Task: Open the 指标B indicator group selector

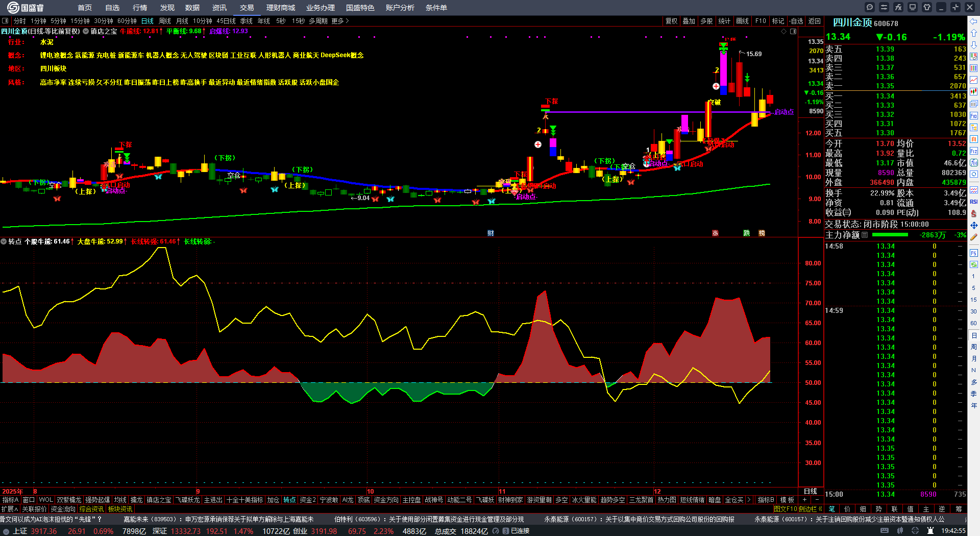Action: click(766, 500)
